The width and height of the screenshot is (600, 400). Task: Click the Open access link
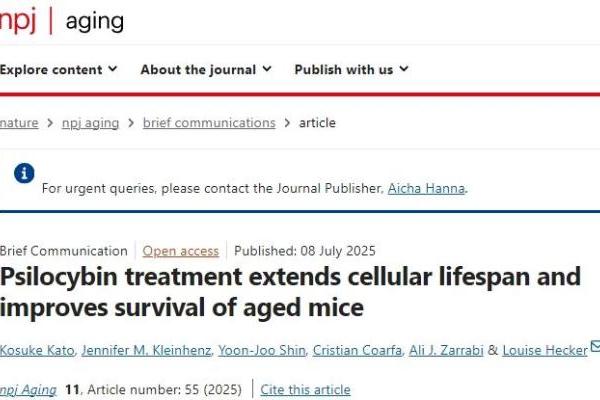(x=180, y=251)
